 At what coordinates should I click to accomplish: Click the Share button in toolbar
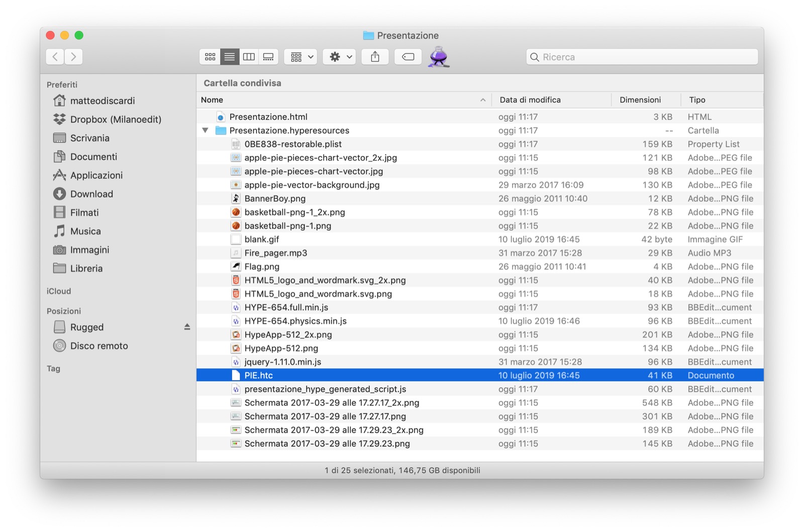(x=375, y=57)
